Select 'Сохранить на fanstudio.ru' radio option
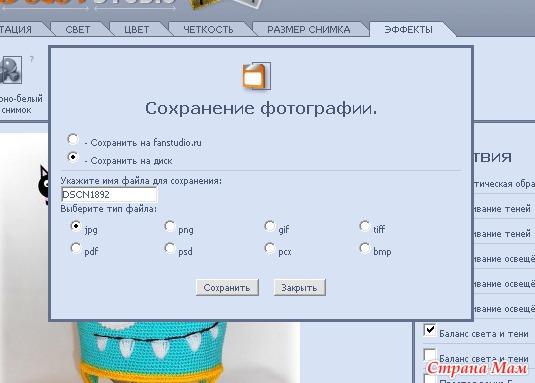 [x=73, y=139]
